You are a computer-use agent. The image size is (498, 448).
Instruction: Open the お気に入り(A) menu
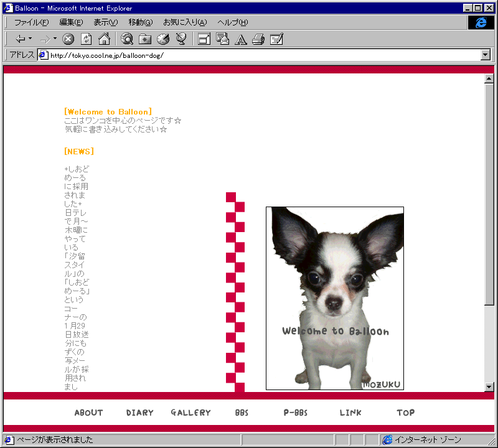point(185,22)
